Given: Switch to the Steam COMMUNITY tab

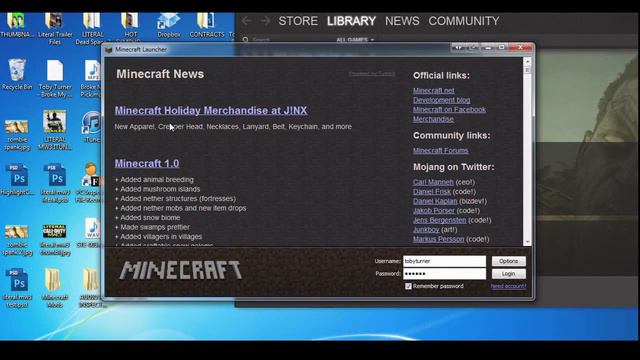Looking at the screenshot, I should 464,21.
